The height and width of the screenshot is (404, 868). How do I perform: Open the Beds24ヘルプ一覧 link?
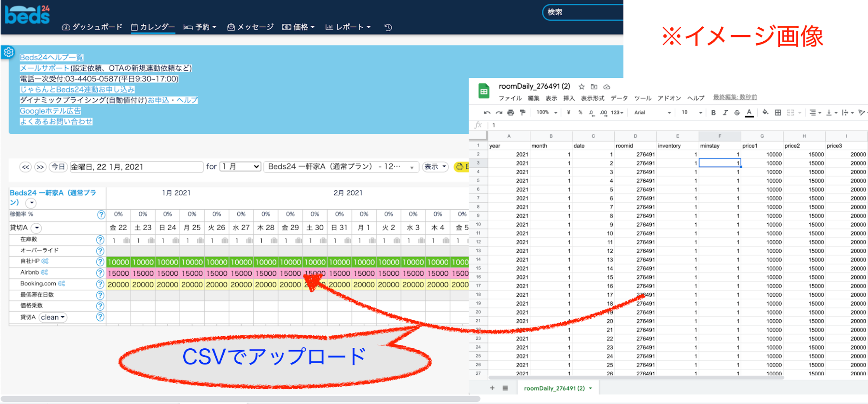tap(51, 57)
